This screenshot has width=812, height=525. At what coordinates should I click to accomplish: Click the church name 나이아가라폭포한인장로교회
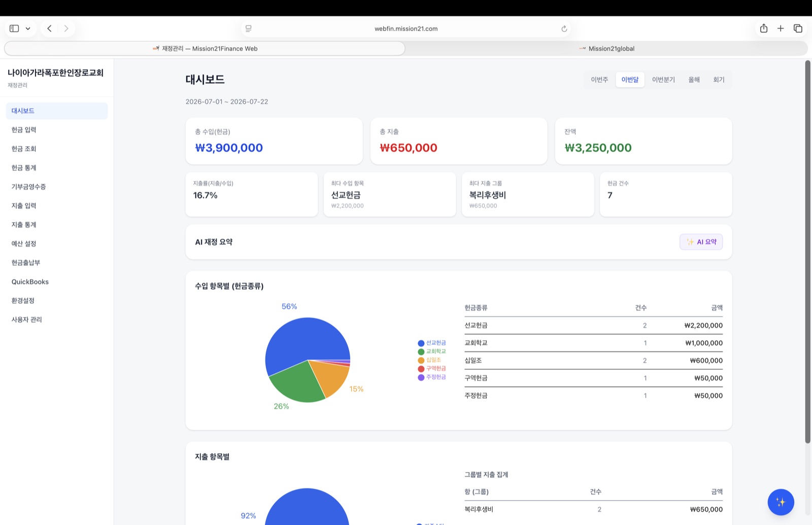pyautogui.click(x=55, y=73)
